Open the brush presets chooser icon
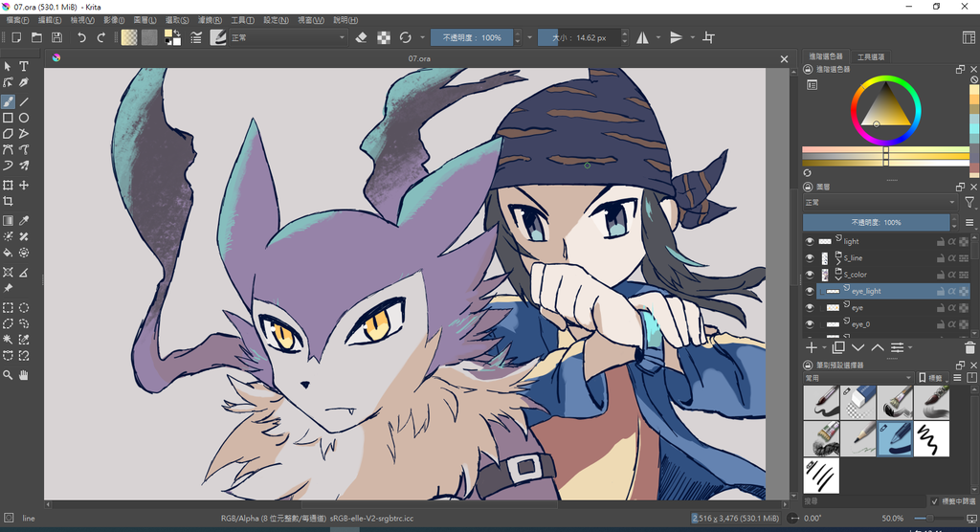 pyautogui.click(x=218, y=37)
